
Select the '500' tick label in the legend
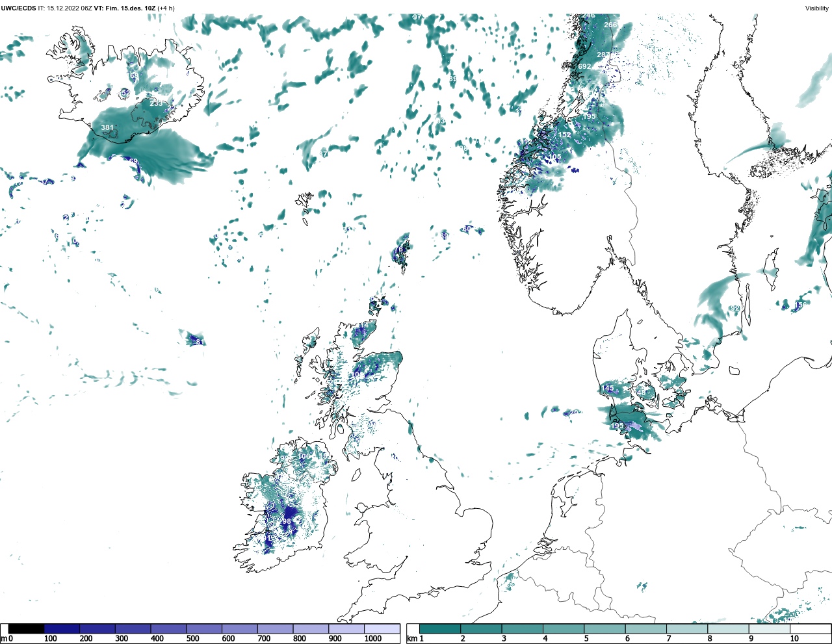tap(192, 639)
